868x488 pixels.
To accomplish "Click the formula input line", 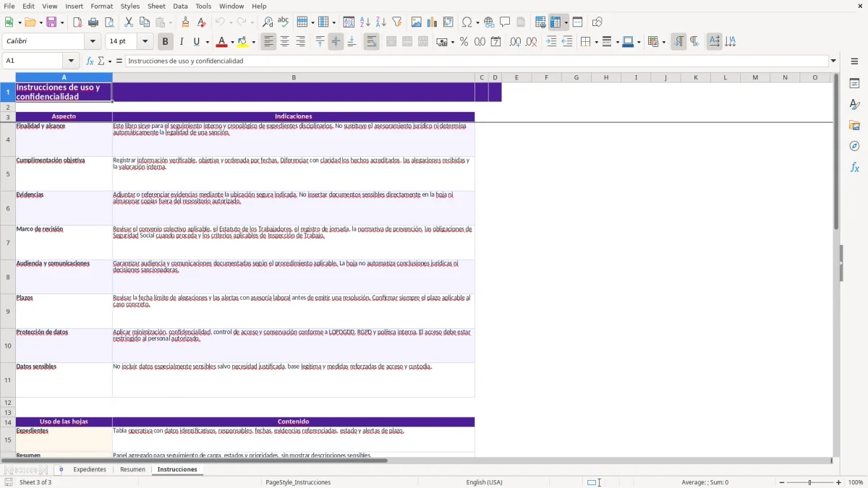I will point(476,61).
